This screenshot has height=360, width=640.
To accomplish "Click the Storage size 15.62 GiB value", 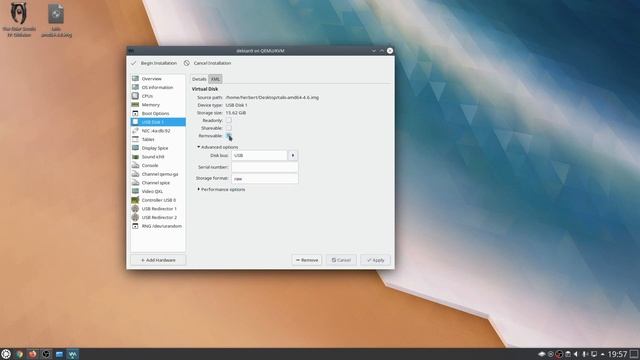I will pos(236,113).
